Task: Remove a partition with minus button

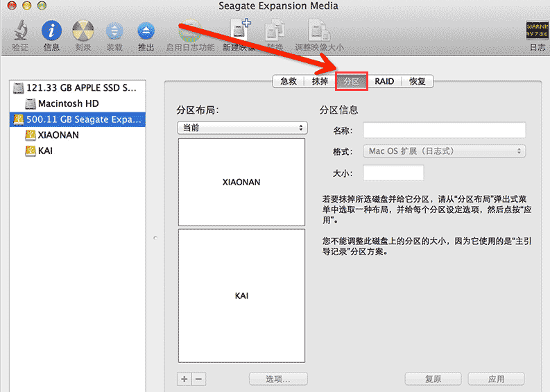Action: pyautogui.click(x=198, y=379)
